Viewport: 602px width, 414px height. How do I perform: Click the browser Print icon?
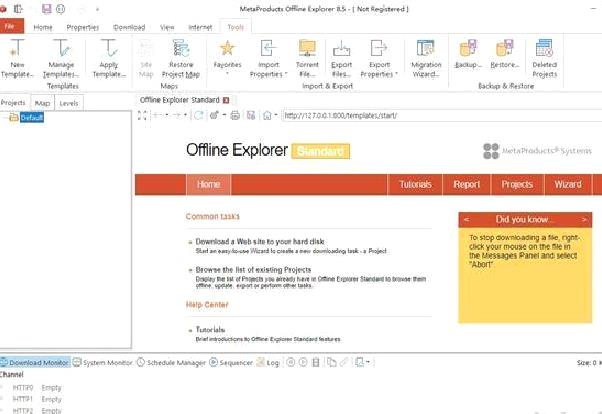pyautogui.click(x=235, y=115)
